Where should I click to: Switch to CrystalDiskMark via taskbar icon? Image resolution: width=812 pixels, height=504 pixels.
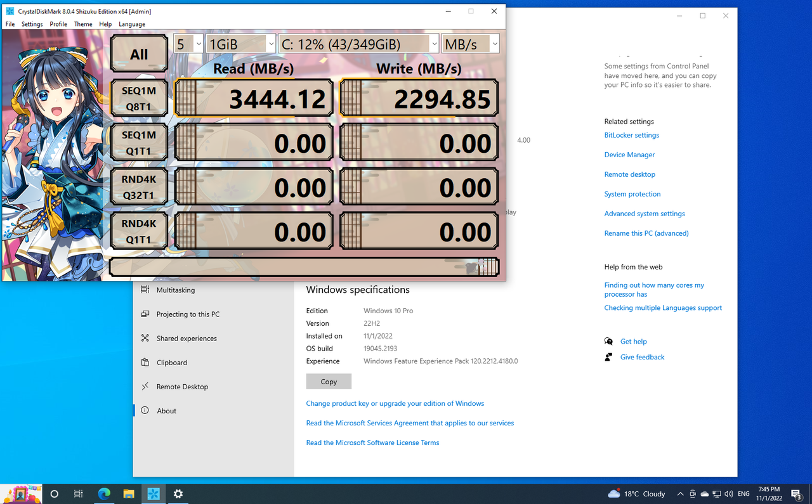154,494
